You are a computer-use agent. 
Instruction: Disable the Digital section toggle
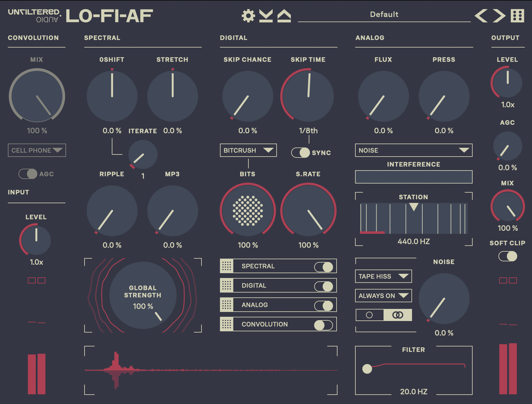(324, 286)
